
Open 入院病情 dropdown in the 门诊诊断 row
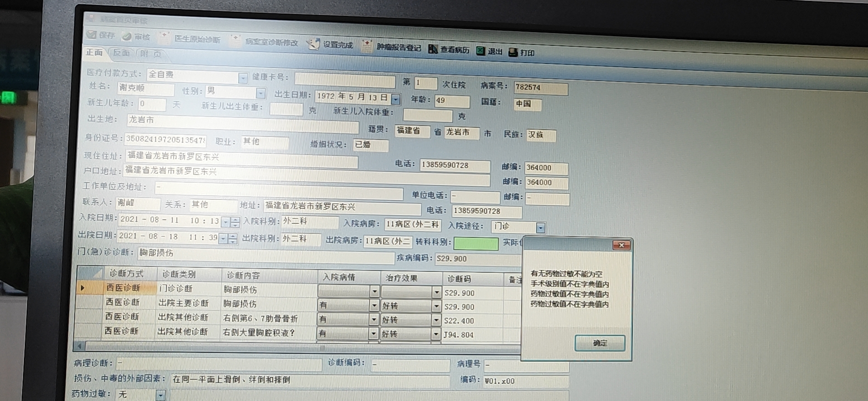coord(374,292)
